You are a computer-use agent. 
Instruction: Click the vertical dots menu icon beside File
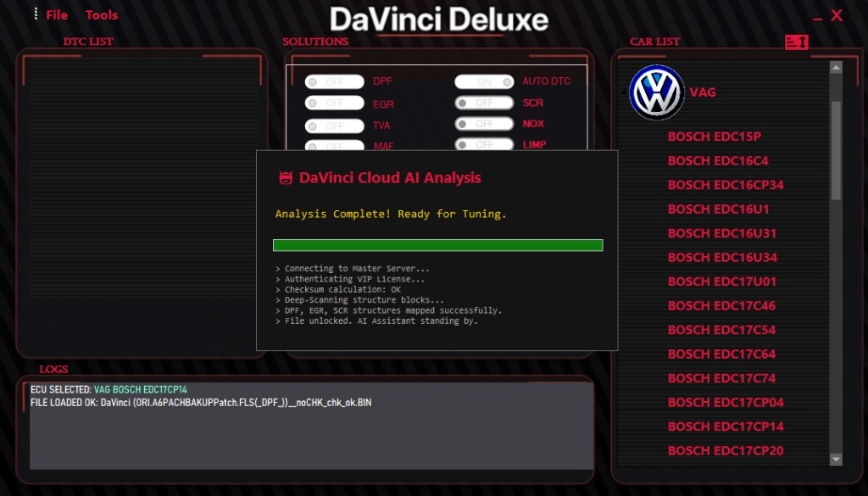click(x=36, y=14)
